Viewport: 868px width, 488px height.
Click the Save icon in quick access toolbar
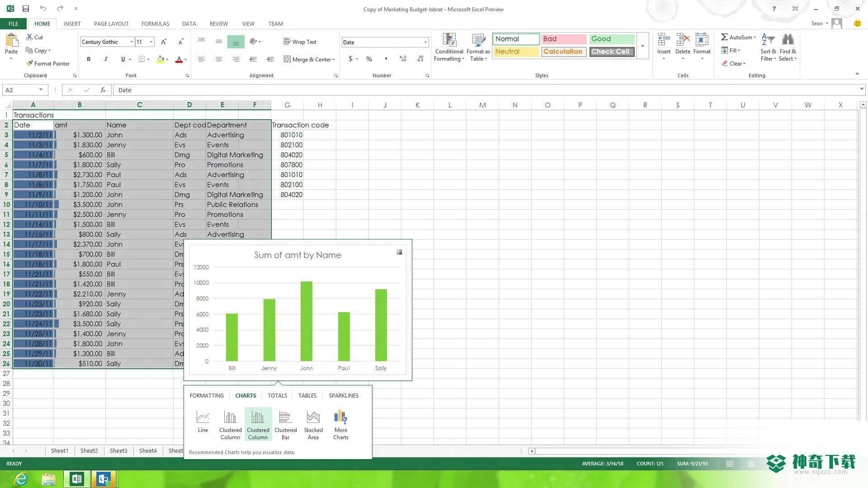(26, 9)
